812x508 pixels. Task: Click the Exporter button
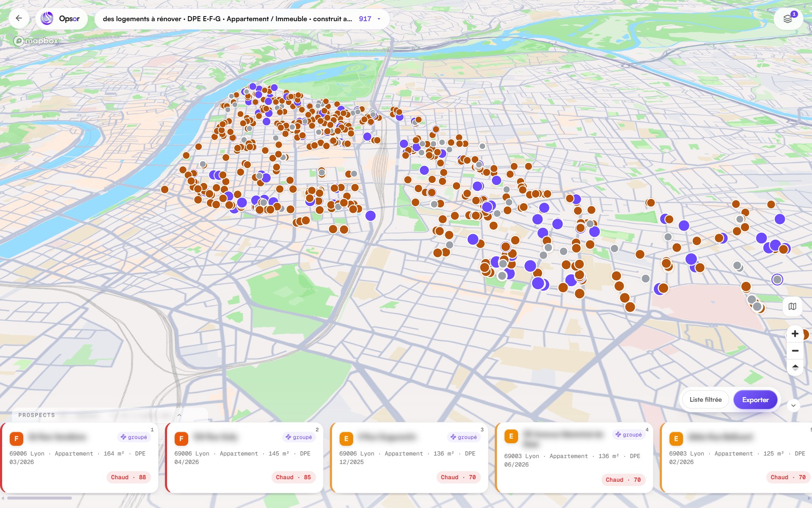click(755, 400)
